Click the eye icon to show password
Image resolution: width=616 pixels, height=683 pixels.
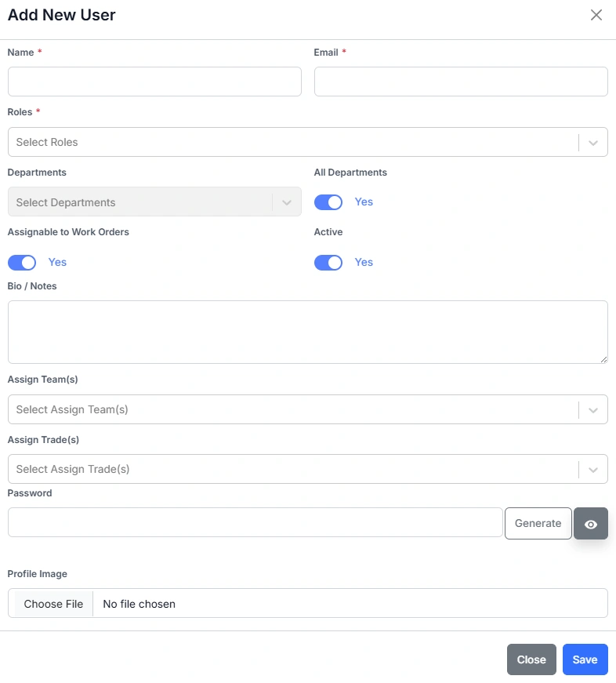click(591, 524)
